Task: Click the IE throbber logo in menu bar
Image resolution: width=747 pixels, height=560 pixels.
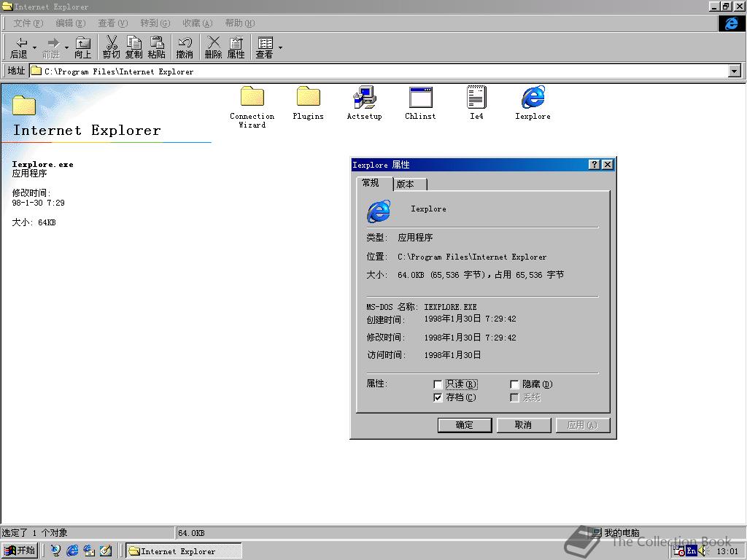Action: coord(731,23)
